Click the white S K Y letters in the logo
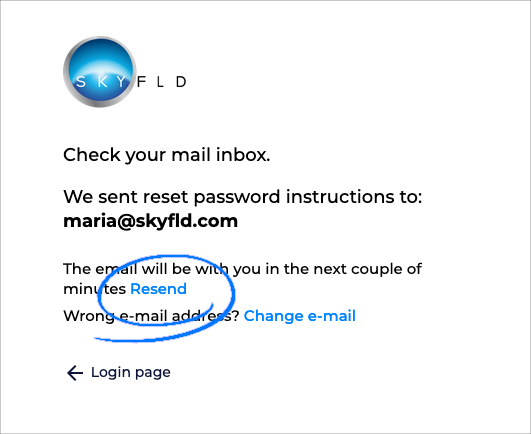Screen dimensions: 531x434 click(101, 82)
